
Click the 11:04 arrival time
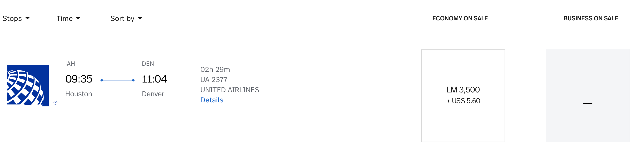click(154, 79)
